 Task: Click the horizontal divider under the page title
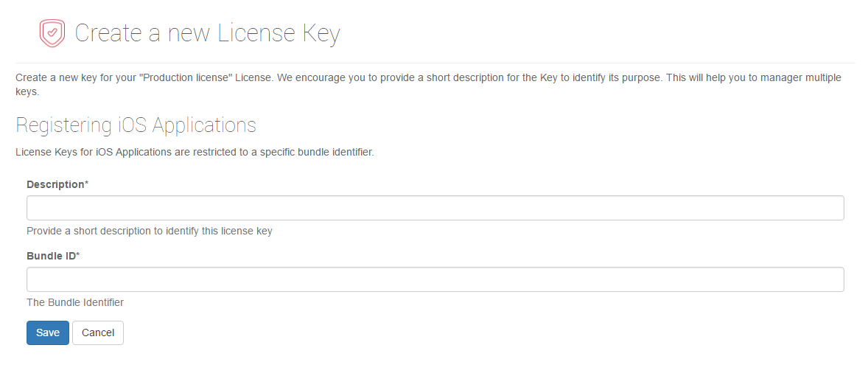click(x=435, y=63)
